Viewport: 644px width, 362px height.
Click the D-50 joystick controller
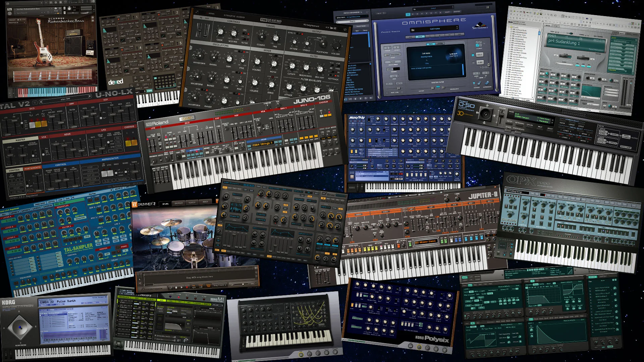coord(485,114)
